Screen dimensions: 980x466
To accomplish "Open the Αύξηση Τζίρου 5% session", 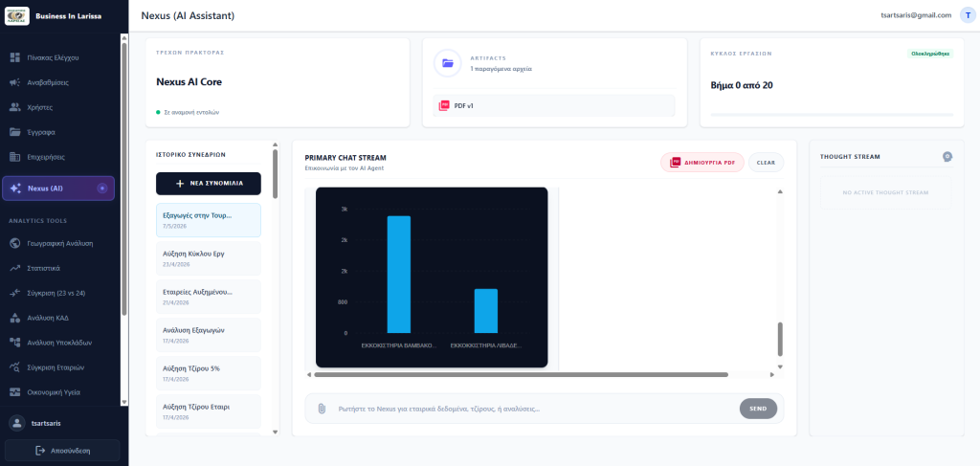I will 209,373.
